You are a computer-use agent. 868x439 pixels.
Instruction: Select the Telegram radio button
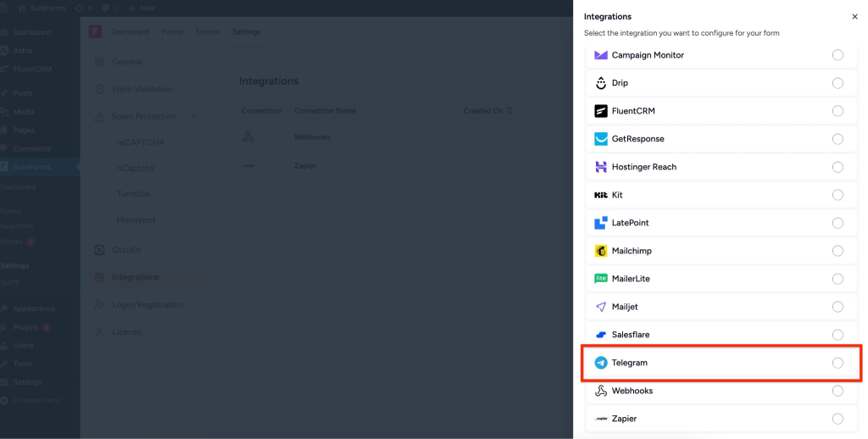click(x=837, y=363)
